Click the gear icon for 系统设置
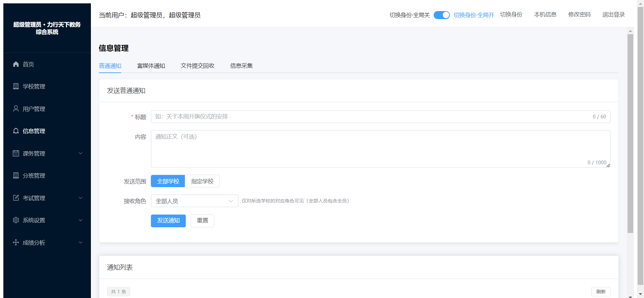Viewport: 644px width, 298px height. click(x=16, y=220)
